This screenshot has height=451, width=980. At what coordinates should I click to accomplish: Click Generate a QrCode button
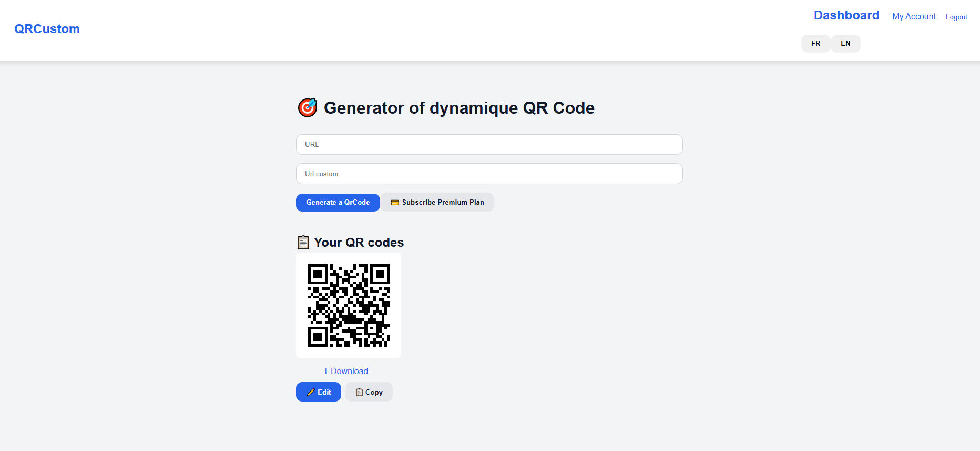338,203
